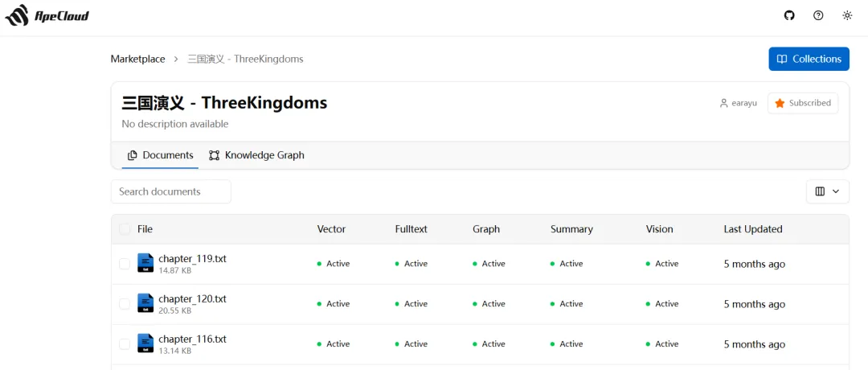Switch to the Knowledge Graph tab
Image resolution: width=868 pixels, height=370 pixels.
click(256, 155)
